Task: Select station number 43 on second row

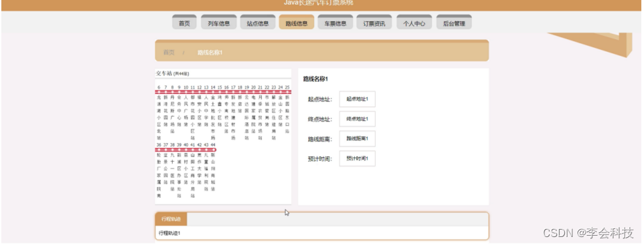Action: click(206, 145)
